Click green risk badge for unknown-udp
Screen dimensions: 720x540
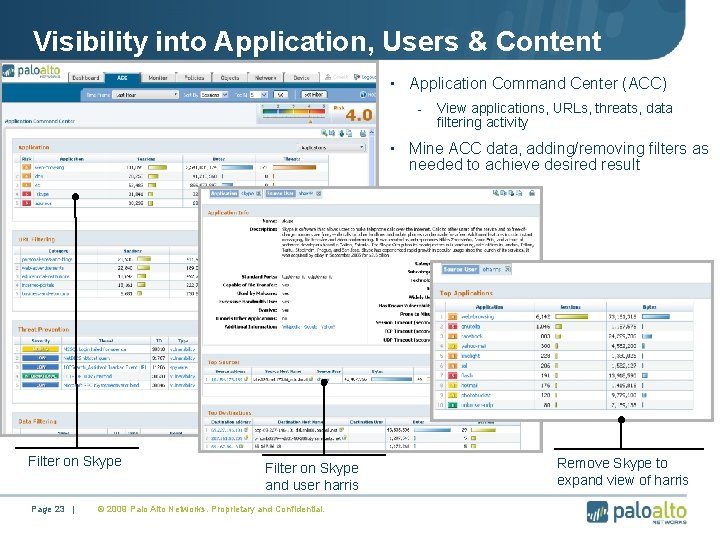[x=453, y=405]
